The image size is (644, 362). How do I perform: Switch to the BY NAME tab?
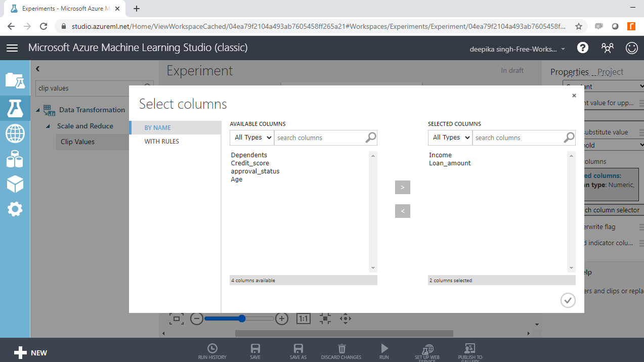coord(175,128)
